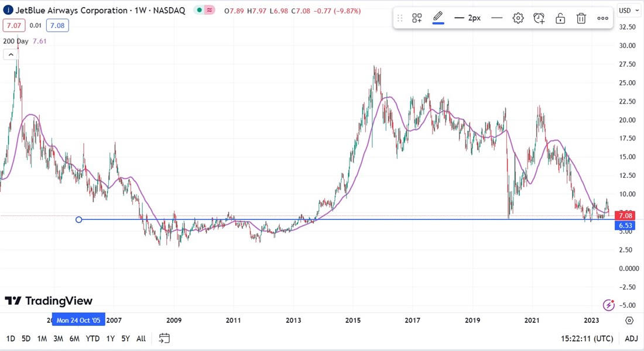Viewport: 644px width, 351px height.
Task: Click the 6.53 horizontal line price label
Action: pyautogui.click(x=625, y=225)
